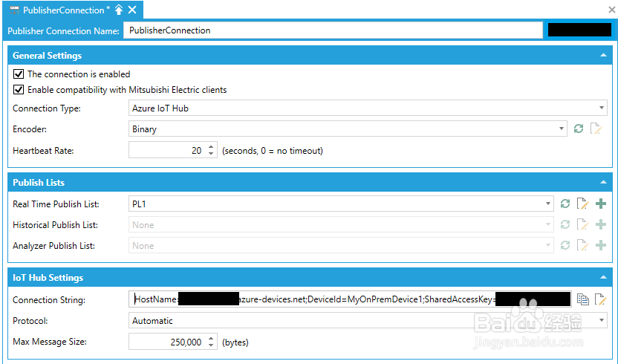This screenshot has height=364, width=618.
Task: Edit the PL1 real time publish list
Action: click(x=582, y=204)
